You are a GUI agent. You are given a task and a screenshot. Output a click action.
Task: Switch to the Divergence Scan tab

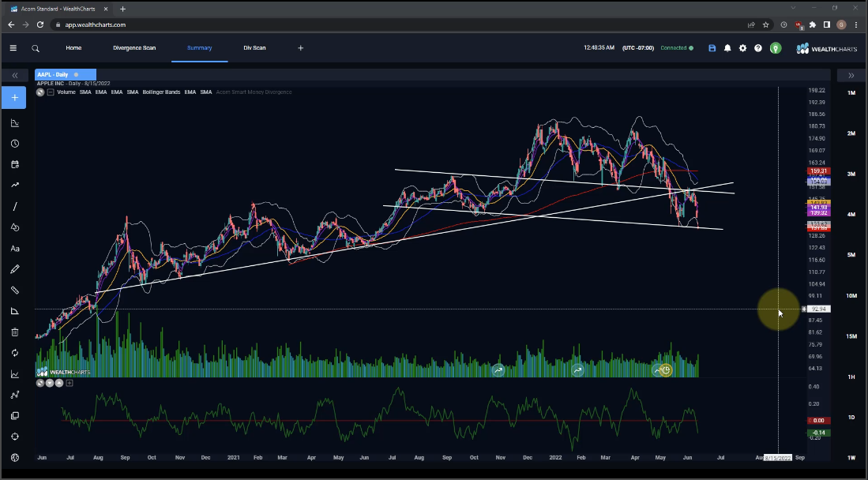[134, 48]
